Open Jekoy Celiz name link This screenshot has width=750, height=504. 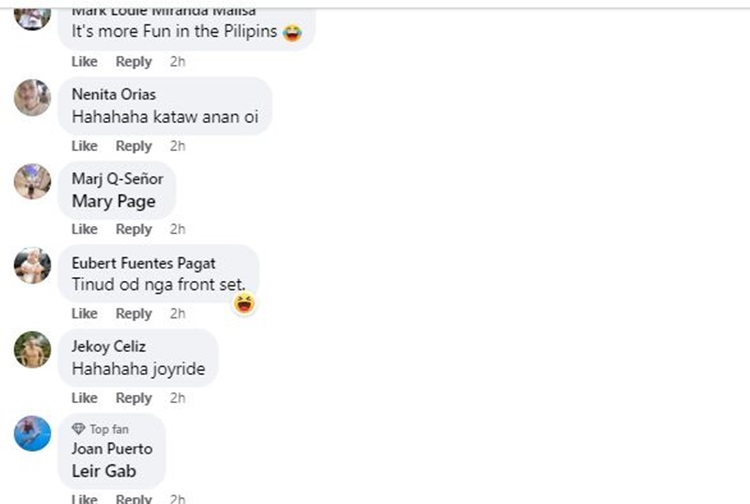click(x=109, y=346)
